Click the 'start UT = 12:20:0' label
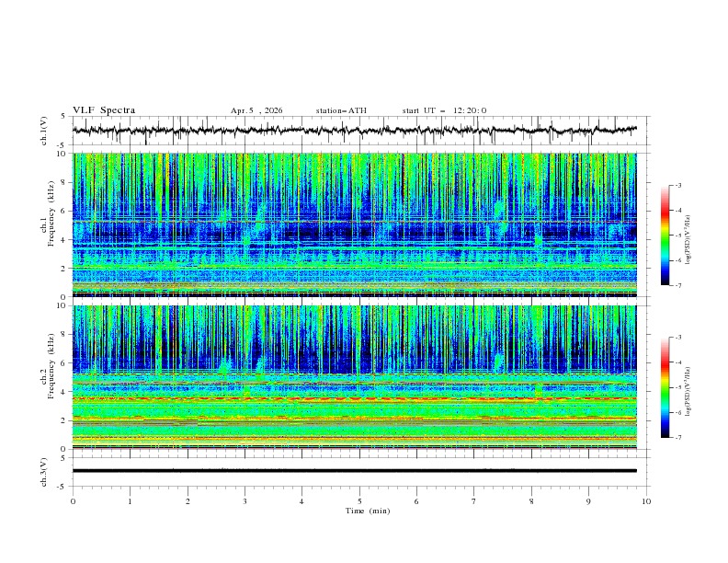This screenshot has width=728, height=563. coord(444,110)
